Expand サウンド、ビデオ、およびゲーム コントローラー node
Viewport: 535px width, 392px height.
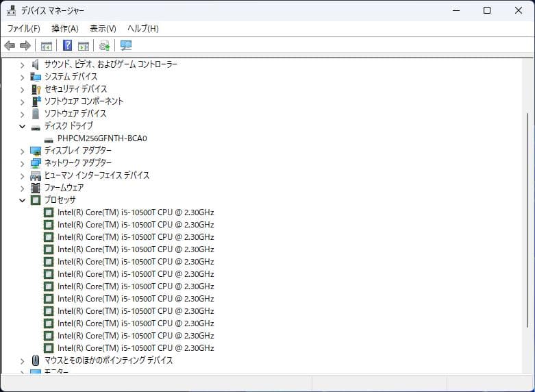coord(22,65)
